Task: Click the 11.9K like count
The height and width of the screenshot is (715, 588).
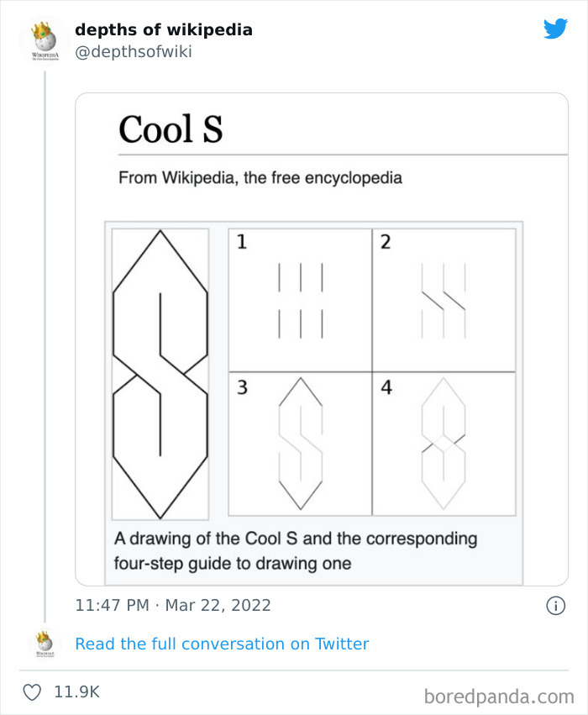Action: (76, 691)
